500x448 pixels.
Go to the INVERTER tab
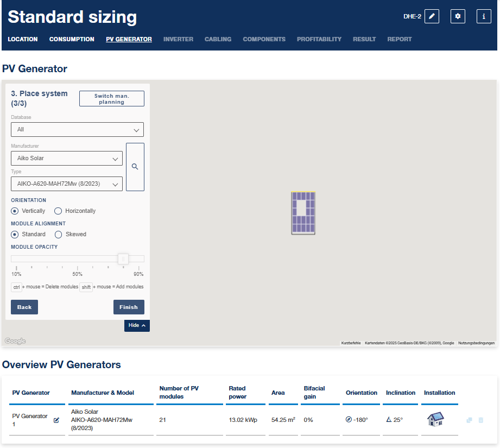tap(178, 39)
